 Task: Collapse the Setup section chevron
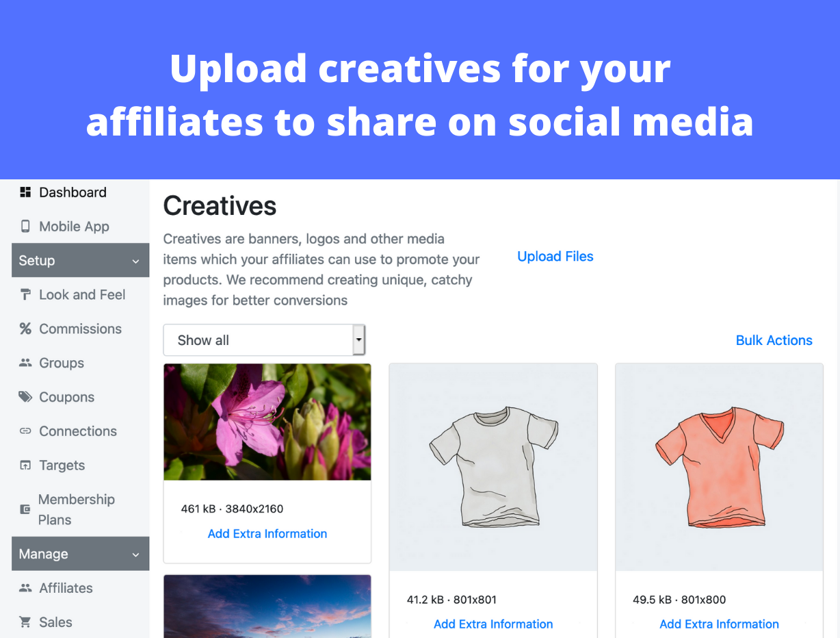tap(135, 261)
